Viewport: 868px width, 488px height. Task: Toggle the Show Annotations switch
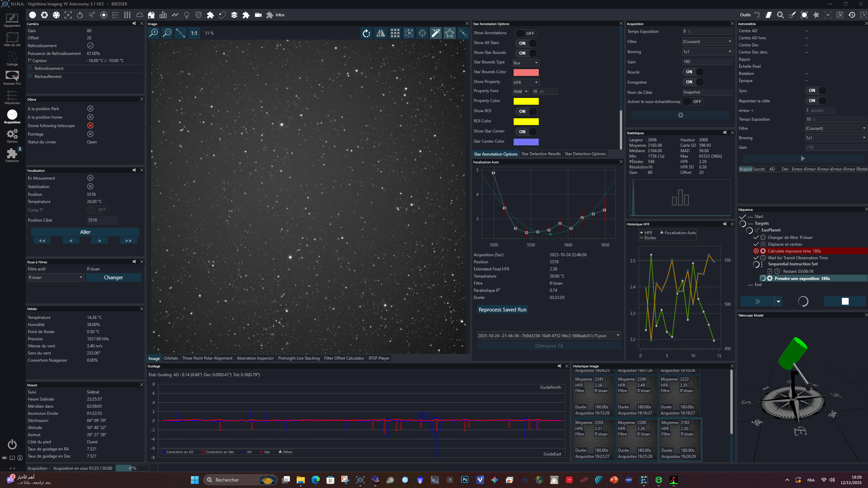pyautogui.click(x=526, y=33)
